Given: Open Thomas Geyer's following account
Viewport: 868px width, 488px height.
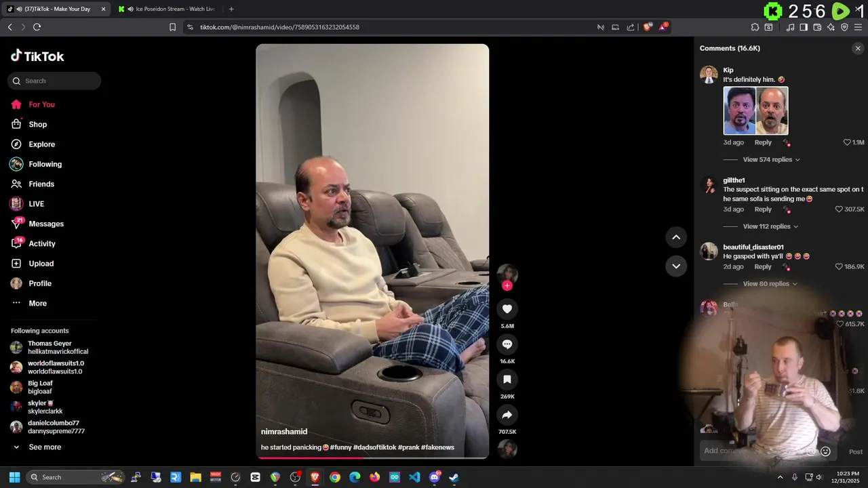Looking at the screenshot, I should [x=50, y=348].
